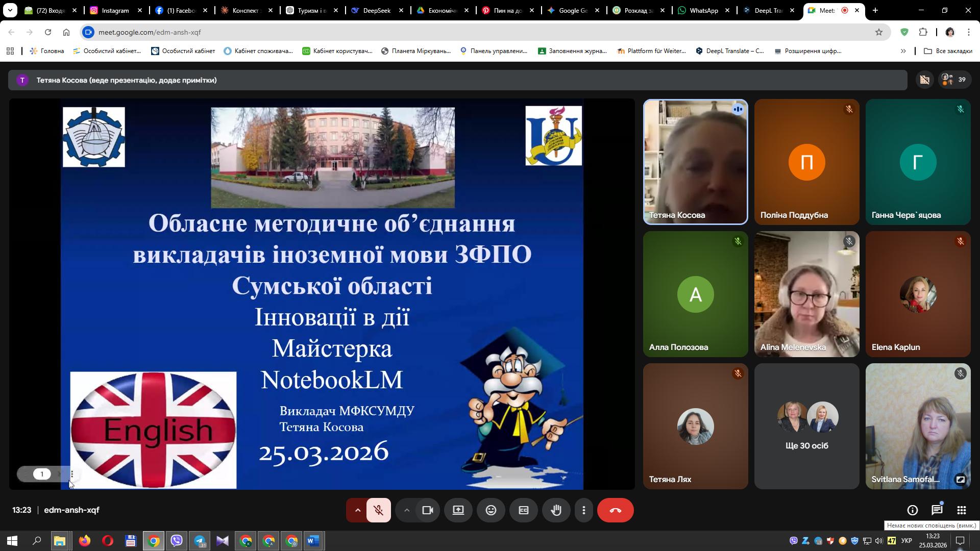Open the in-call chat messages panel
Screen dimensions: 980x551
[x=937, y=510]
